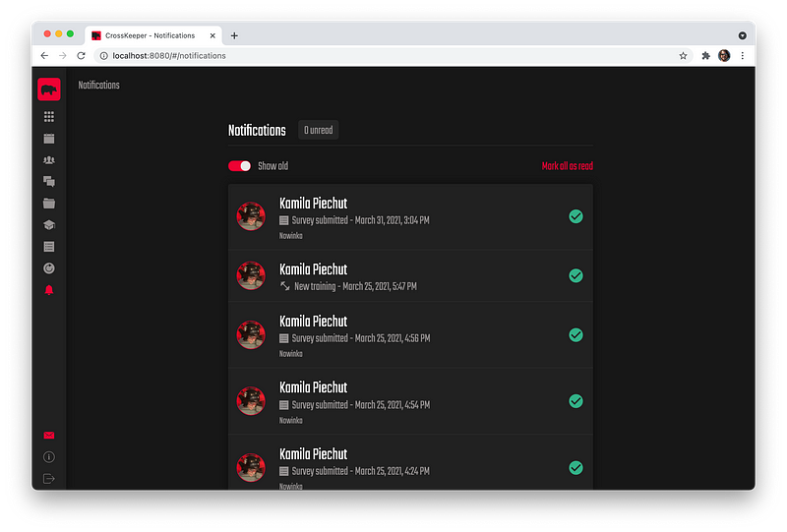The height and width of the screenshot is (532, 787).
Task: Open Chrome's three-dot menu
Action: (743, 56)
